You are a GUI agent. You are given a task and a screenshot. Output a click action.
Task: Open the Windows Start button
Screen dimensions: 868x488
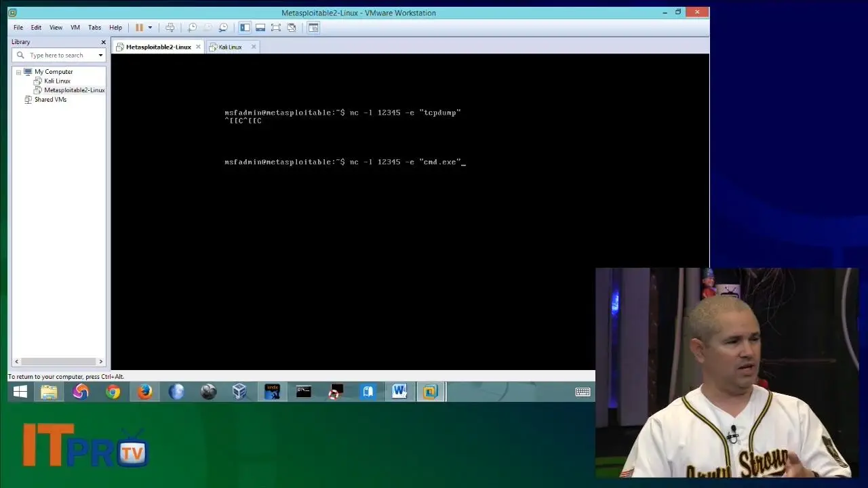(20, 392)
